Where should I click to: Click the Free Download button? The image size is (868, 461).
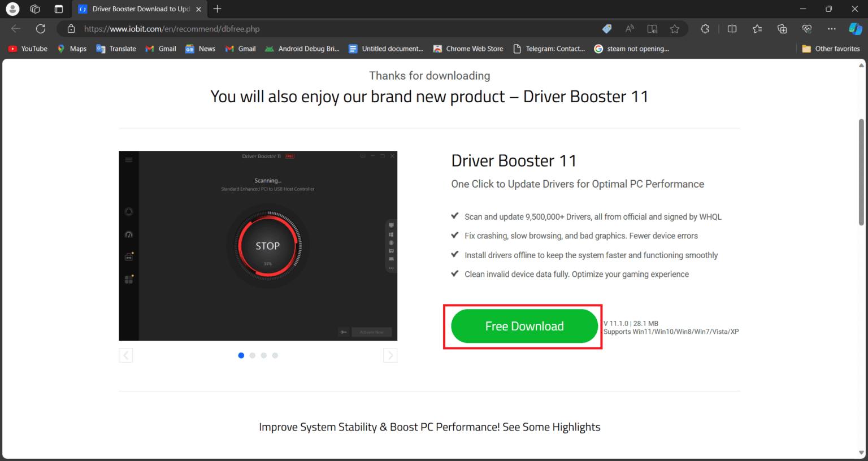coord(524,326)
